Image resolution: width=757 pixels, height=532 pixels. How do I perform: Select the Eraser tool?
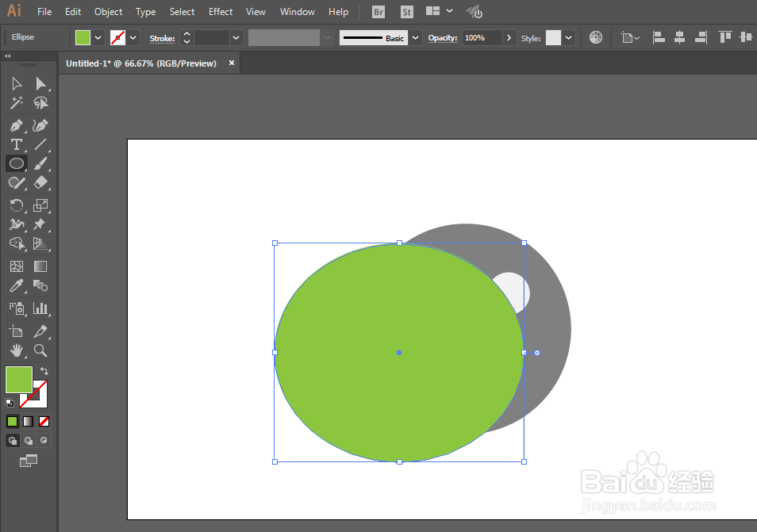point(40,183)
